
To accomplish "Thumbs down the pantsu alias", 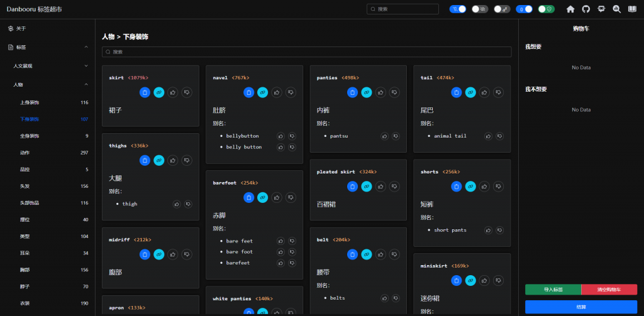I will pyautogui.click(x=396, y=136).
